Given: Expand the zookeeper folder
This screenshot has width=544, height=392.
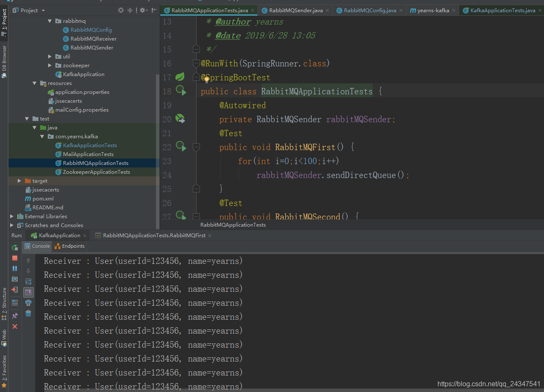Looking at the screenshot, I should [x=50, y=65].
